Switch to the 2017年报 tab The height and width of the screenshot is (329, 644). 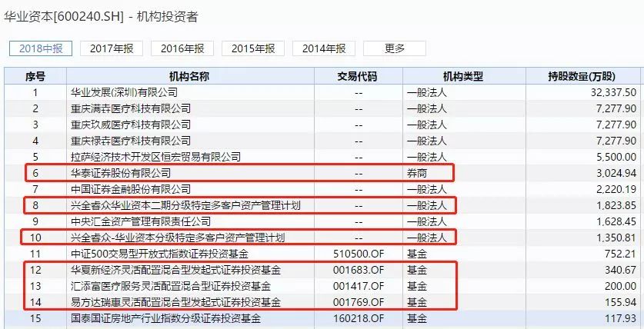point(112,48)
